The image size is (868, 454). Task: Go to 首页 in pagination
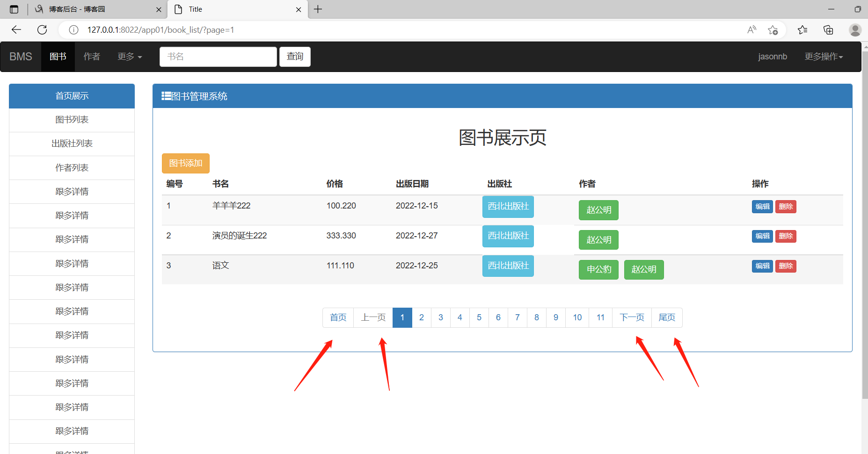pyautogui.click(x=338, y=317)
